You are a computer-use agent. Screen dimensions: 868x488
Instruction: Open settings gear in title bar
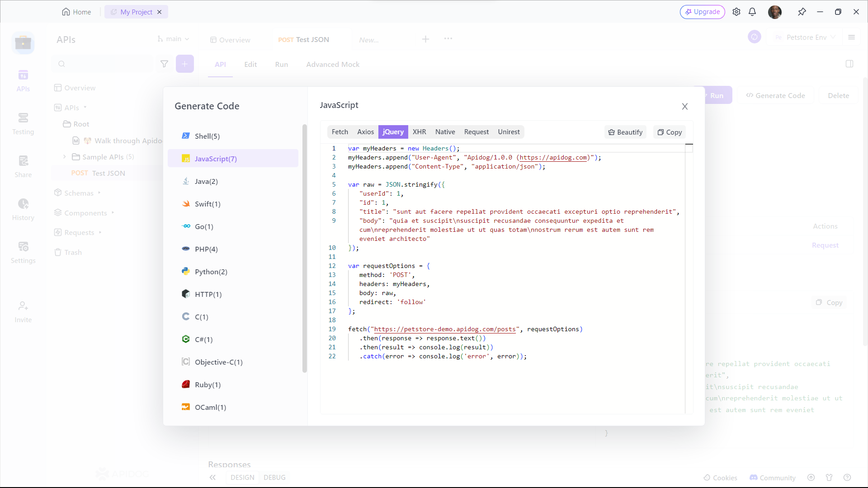(x=736, y=12)
